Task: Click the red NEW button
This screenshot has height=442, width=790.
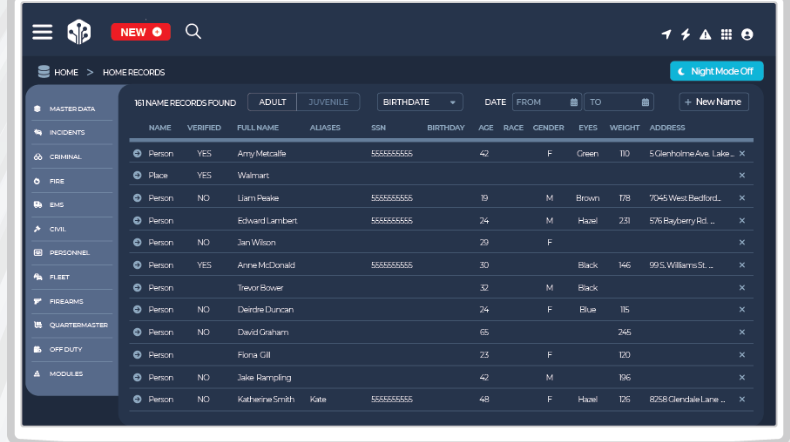Action: [141, 32]
